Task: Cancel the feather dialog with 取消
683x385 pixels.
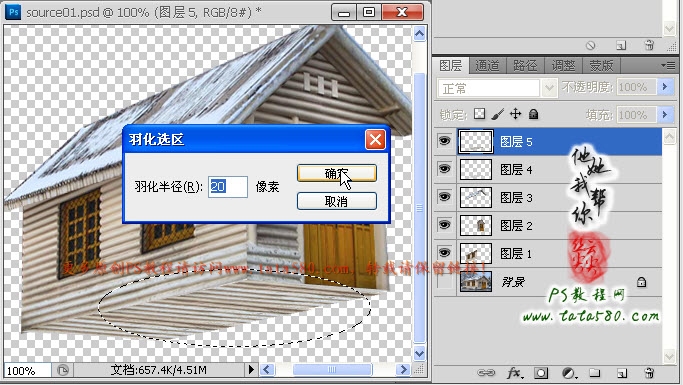Action: tap(337, 201)
